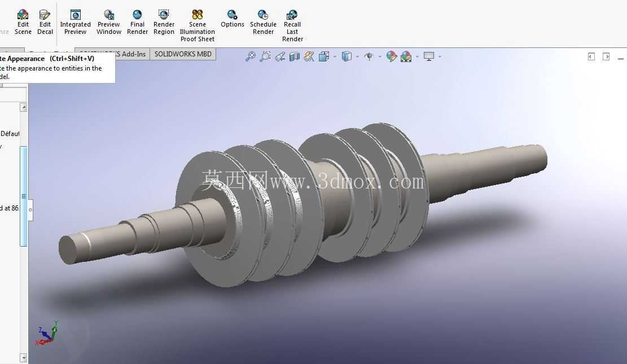Open the Schedule Render dialog

[x=263, y=23]
